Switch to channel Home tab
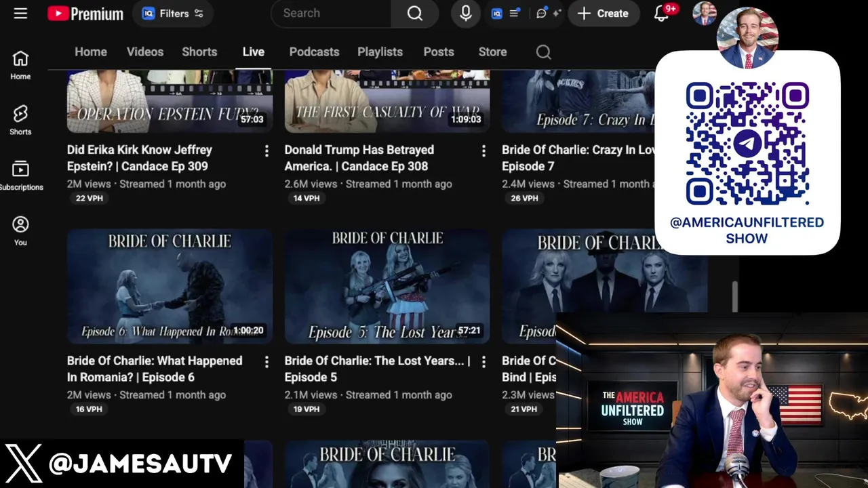The image size is (868, 488). (91, 52)
